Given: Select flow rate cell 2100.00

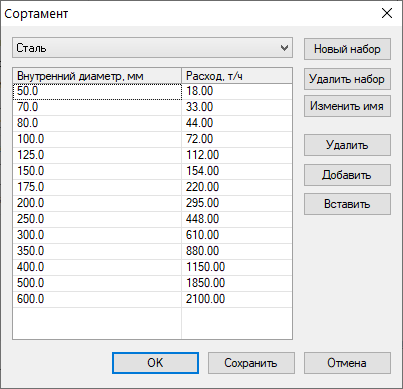Looking at the screenshot, I should 237,299.
